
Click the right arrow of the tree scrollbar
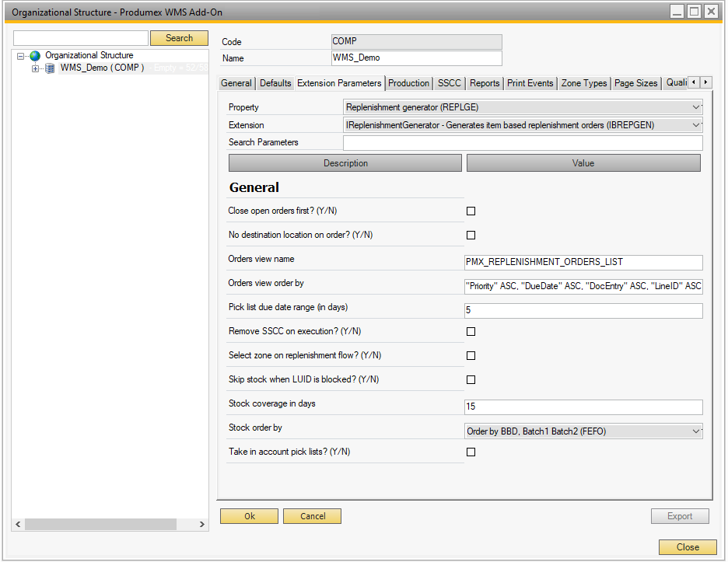coord(202,525)
